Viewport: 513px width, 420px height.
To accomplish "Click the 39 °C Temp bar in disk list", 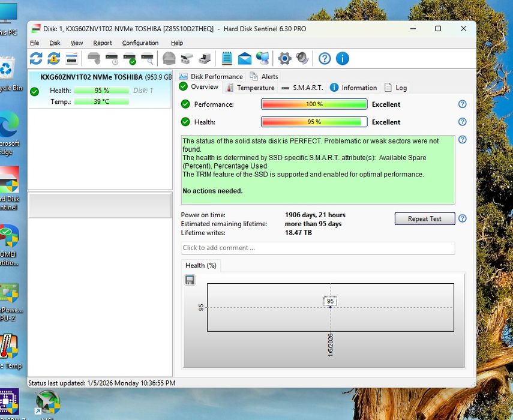I will tap(101, 102).
